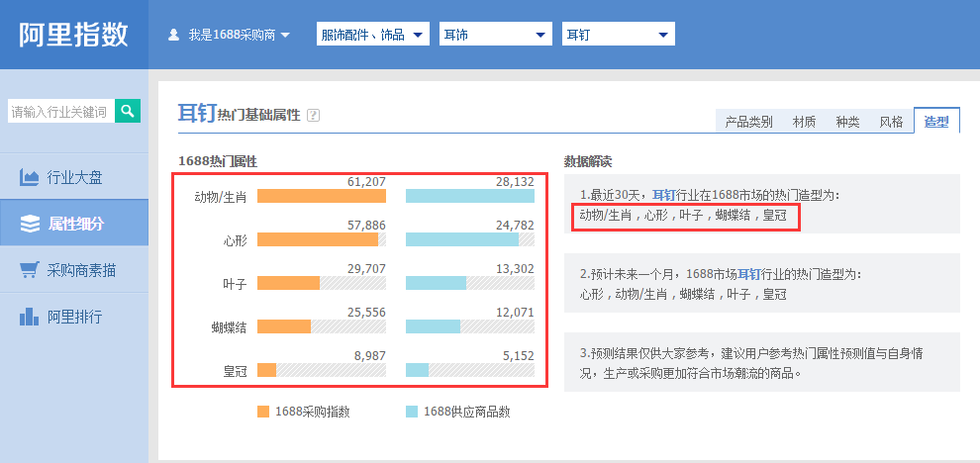The height and width of the screenshot is (463, 980).
Task: Click the help question mark icon
Action: [x=314, y=115]
